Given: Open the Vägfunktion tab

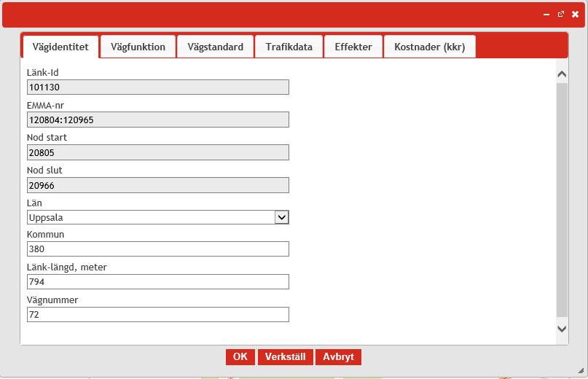Looking at the screenshot, I should point(138,47).
